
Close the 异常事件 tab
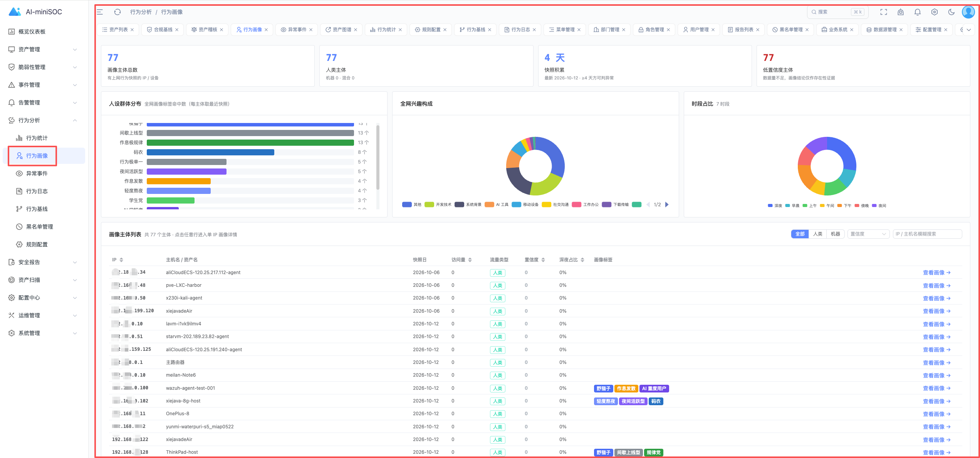click(311, 30)
